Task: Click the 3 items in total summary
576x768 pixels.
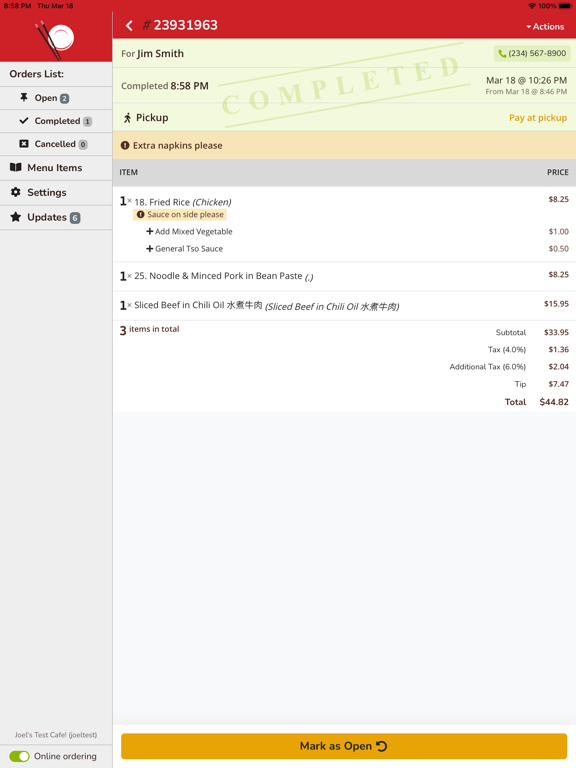Action: coord(149,330)
